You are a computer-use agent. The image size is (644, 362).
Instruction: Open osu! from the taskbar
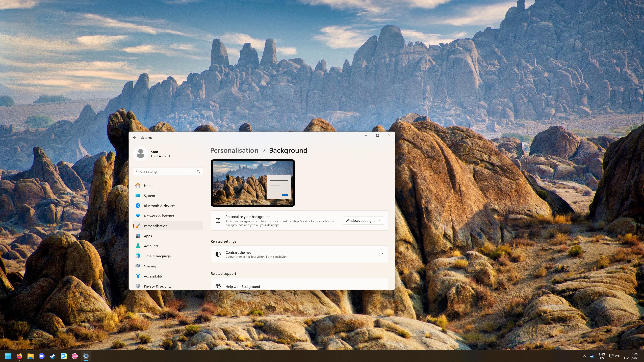(x=75, y=356)
